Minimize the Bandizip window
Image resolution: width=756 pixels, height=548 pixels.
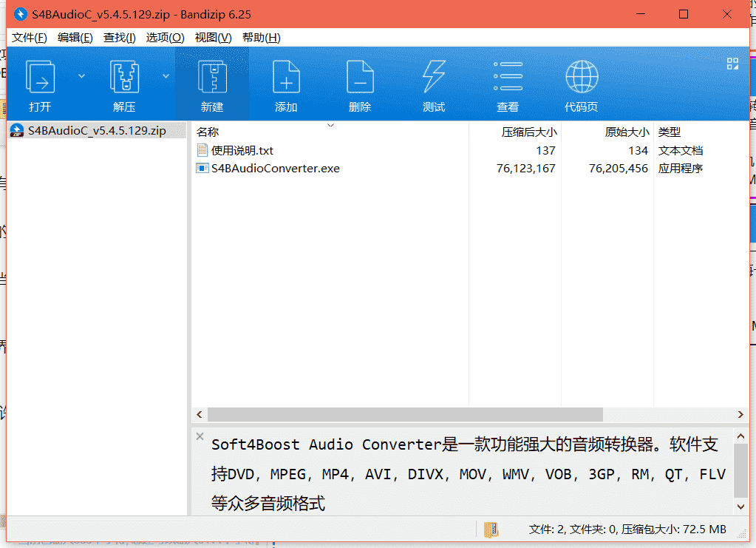[x=641, y=14]
